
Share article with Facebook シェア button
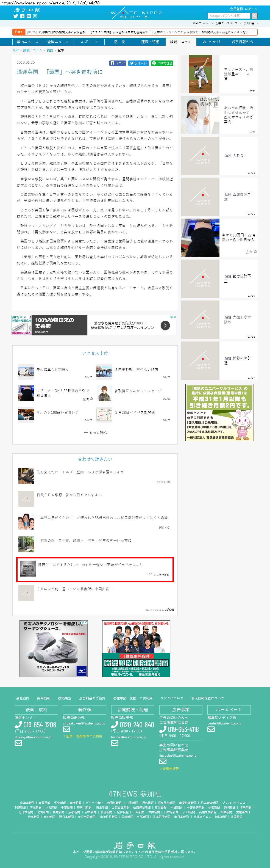point(118,63)
